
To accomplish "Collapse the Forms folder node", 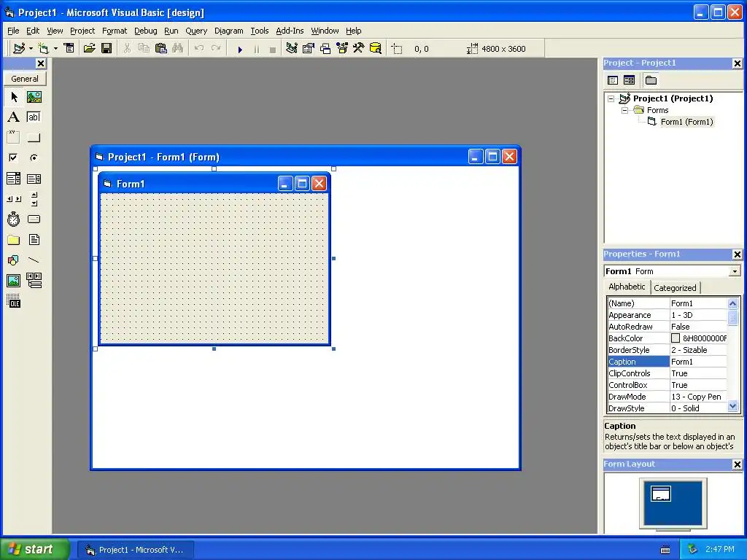I will 624,111.
